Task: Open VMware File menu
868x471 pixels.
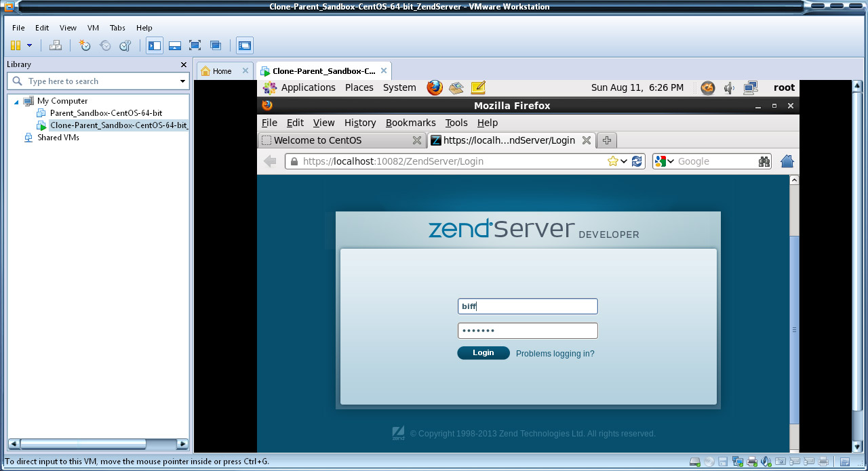Action: click(x=18, y=28)
